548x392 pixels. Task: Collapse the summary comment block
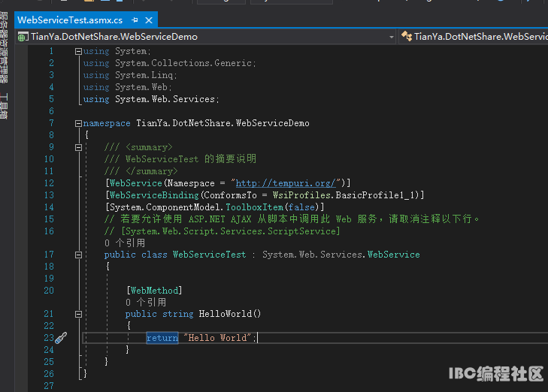(78, 148)
